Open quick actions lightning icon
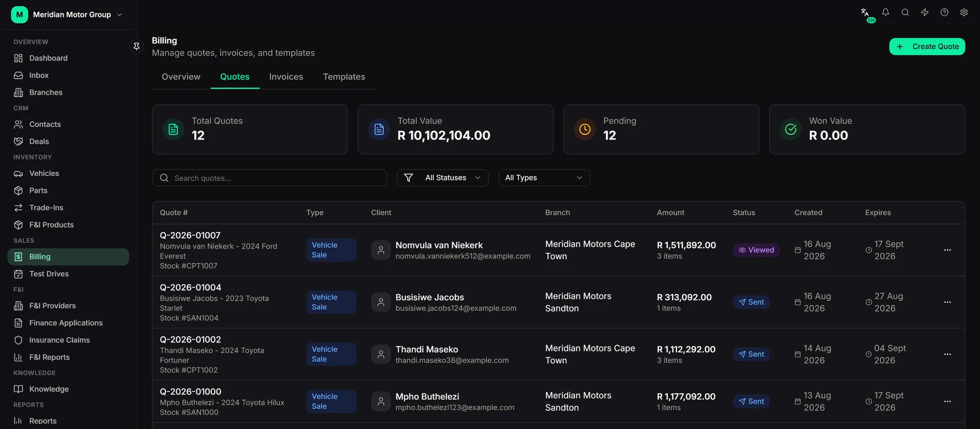The height and width of the screenshot is (429, 980). 925,13
